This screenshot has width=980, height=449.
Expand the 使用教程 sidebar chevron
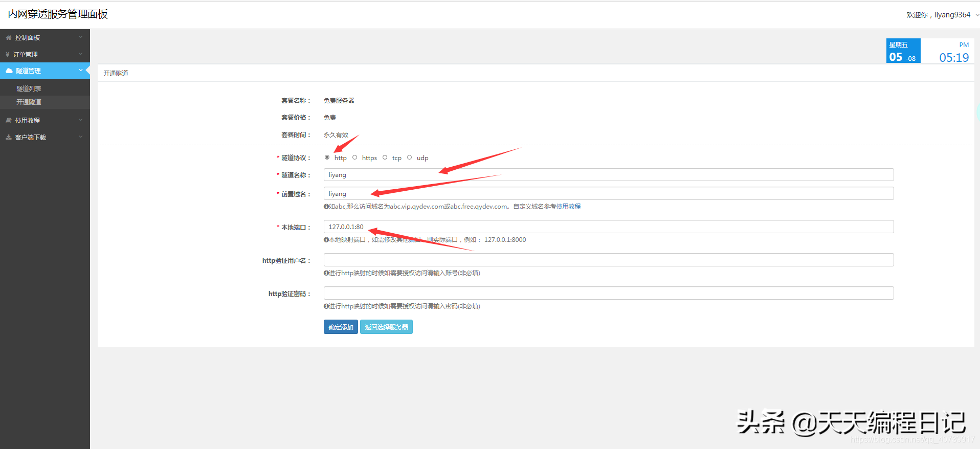80,120
